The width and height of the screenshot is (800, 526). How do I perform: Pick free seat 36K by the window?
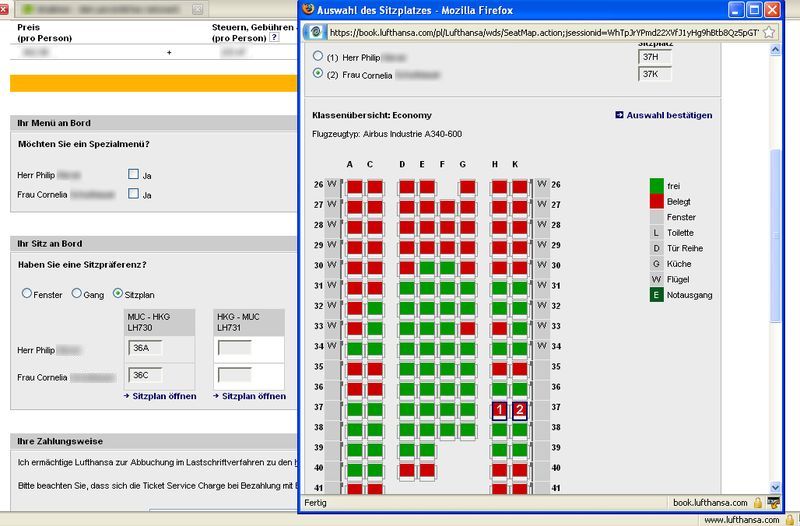pos(520,390)
